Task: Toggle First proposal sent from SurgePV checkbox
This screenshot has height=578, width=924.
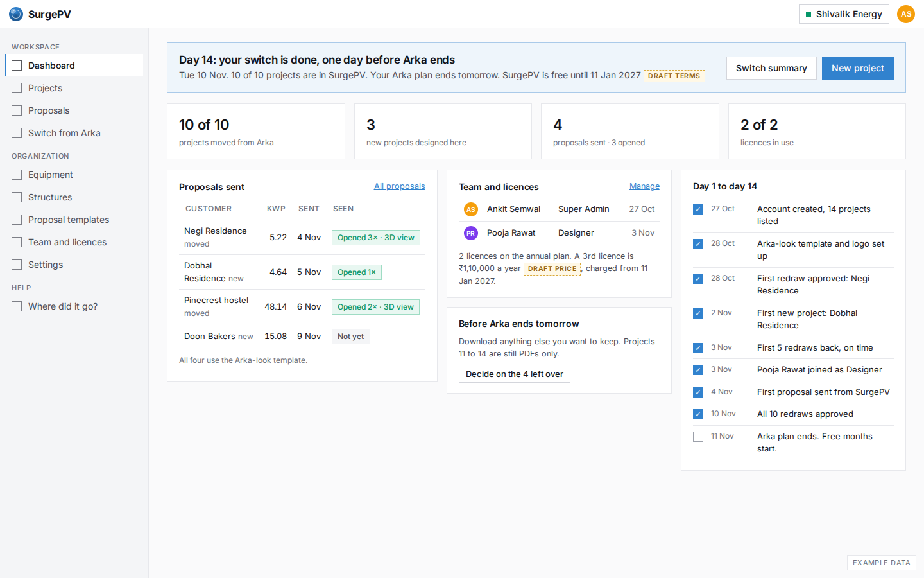Action: (698, 392)
